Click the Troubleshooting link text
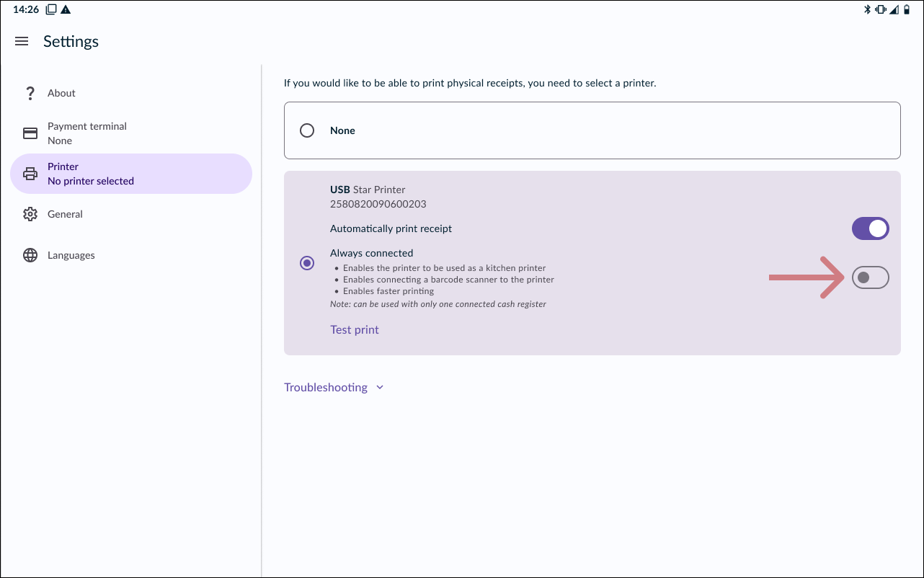The image size is (924, 578). [326, 388]
